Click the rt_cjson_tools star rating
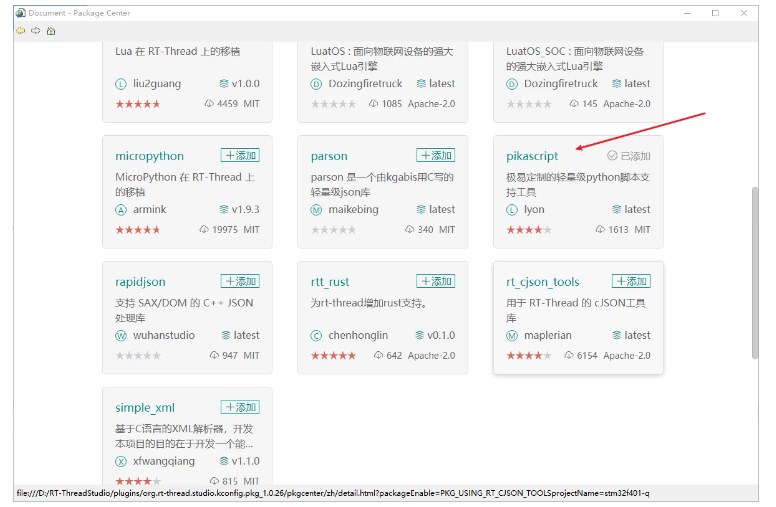 coord(529,355)
